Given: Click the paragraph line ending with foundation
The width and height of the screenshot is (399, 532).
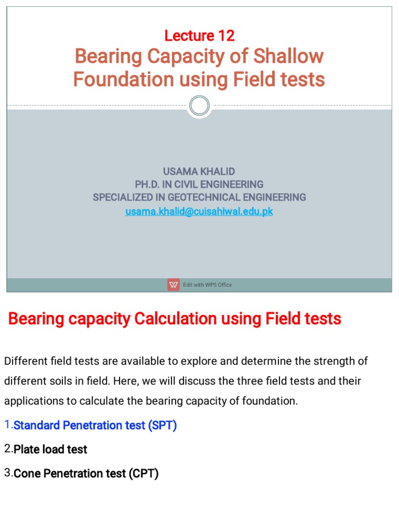Looking at the screenshot, I should [x=151, y=401].
